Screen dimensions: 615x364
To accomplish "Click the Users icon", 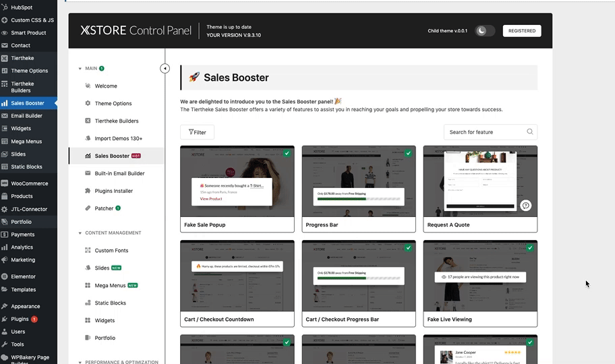I will click(5, 332).
